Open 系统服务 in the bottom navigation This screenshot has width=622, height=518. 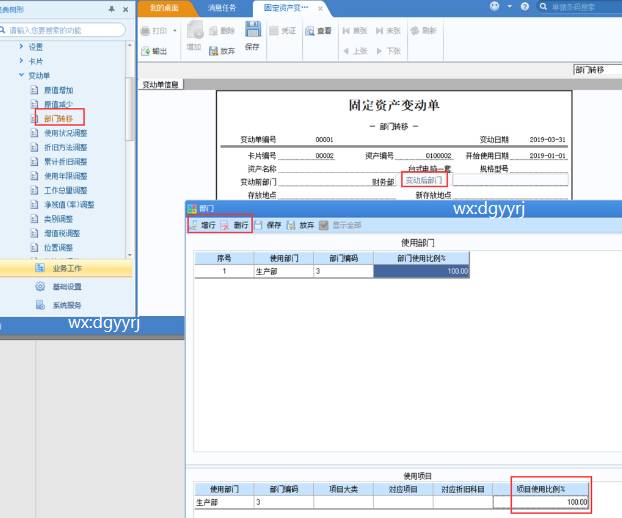pos(40,305)
